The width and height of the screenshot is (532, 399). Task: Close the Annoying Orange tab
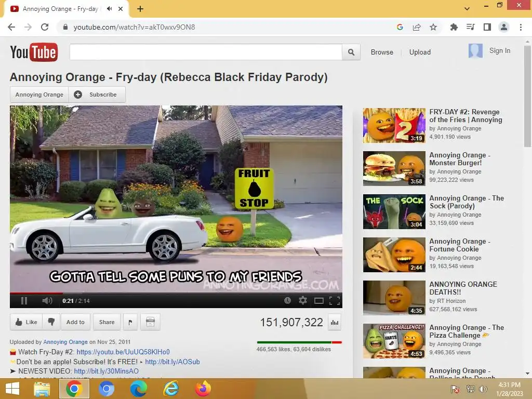tap(121, 9)
